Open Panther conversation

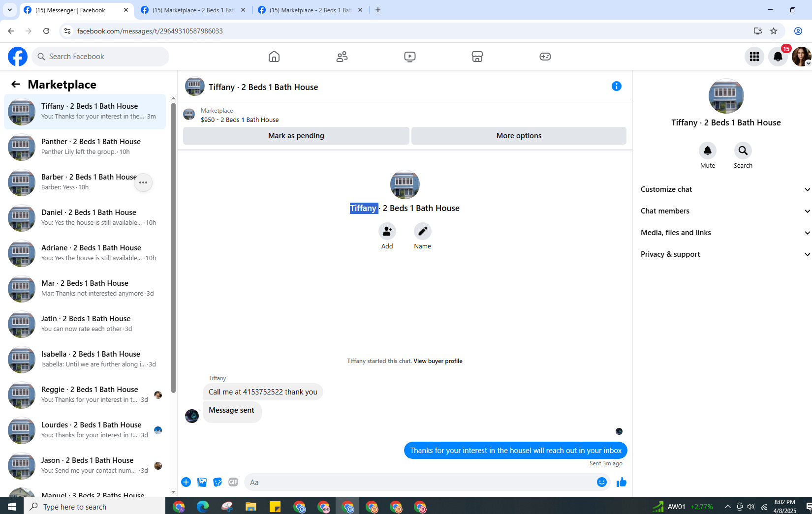(85, 147)
